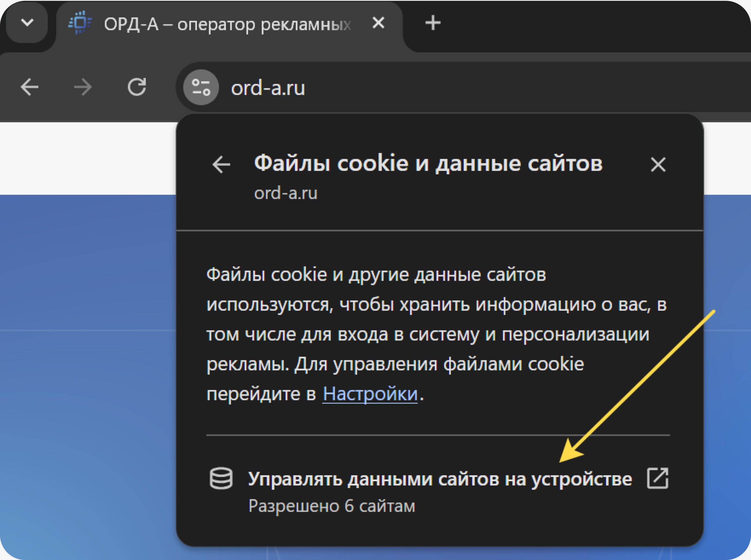Screen dimensions: 751x560
Task: Open the tab search dropdown chevron
Action: point(27,23)
